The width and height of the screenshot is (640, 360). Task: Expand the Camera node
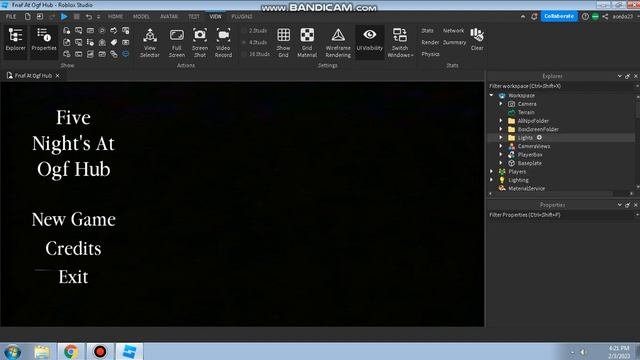point(501,104)
